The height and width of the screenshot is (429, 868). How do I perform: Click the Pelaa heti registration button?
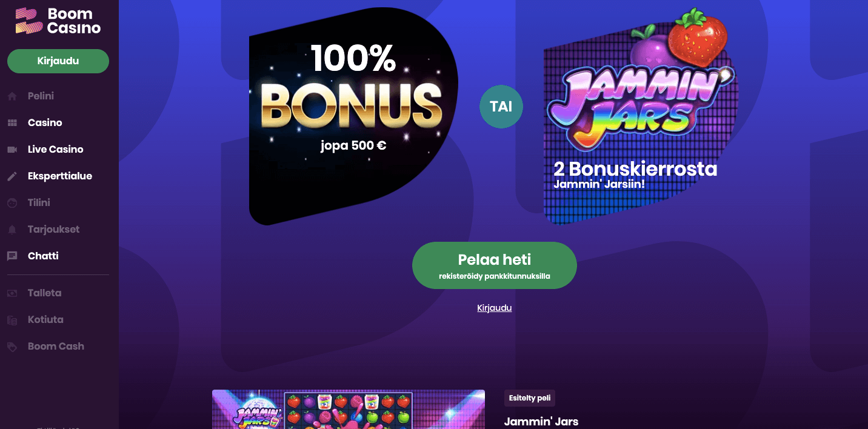click(x=495, y=265)
